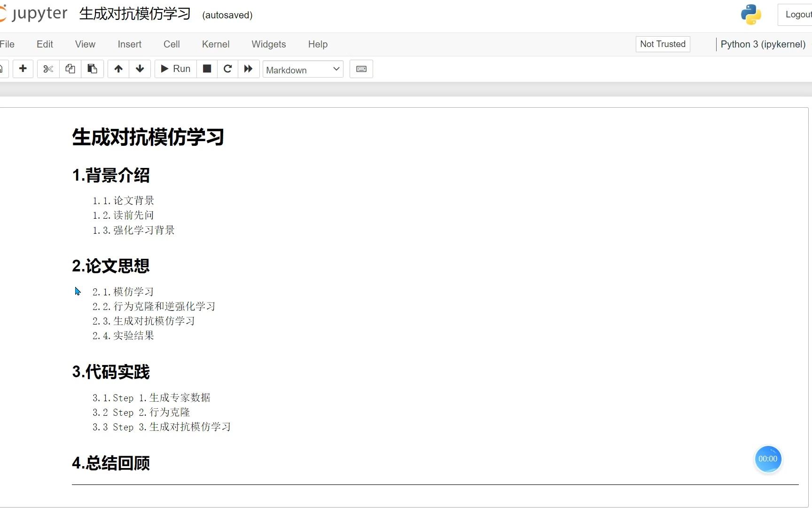Click the (autosaved) status text
Screen dimensions: 812x508
(x=227, y=15)
